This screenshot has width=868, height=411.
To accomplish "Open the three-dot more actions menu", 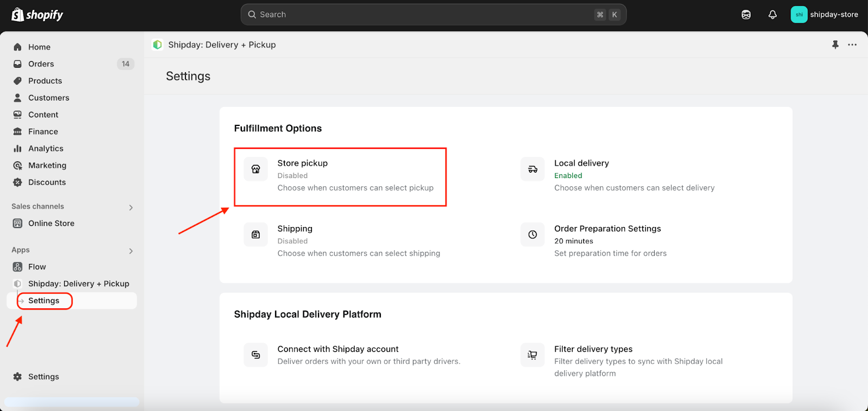I will coord(852,45).
